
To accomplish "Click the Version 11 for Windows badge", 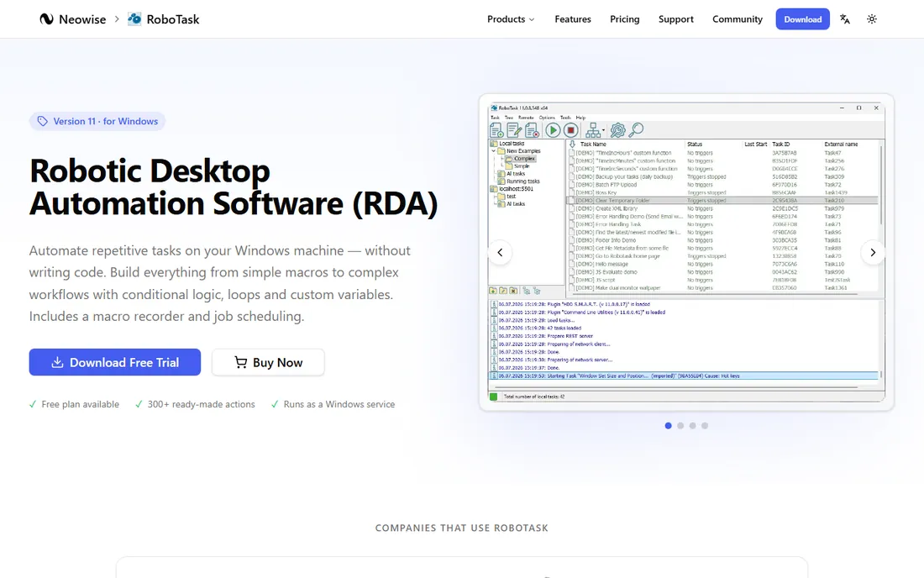I will coord(97,121).
